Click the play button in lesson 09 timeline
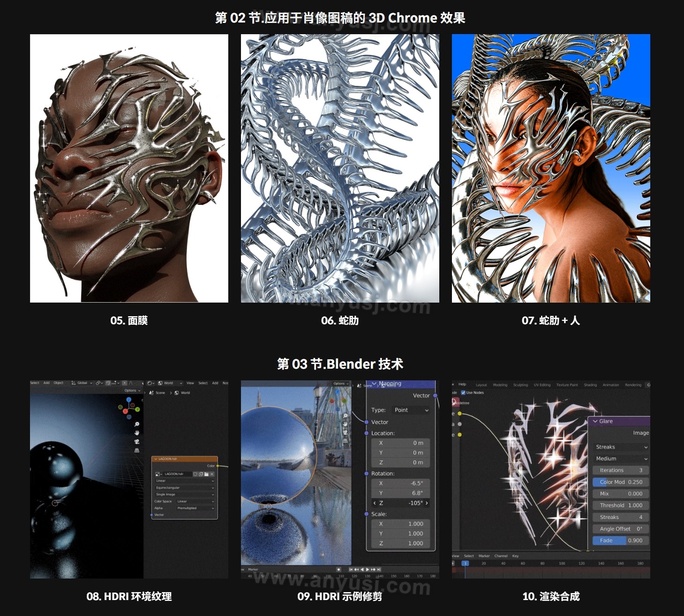Image resolution: width=684 pixels, height=616 pixels. [367, 569]
